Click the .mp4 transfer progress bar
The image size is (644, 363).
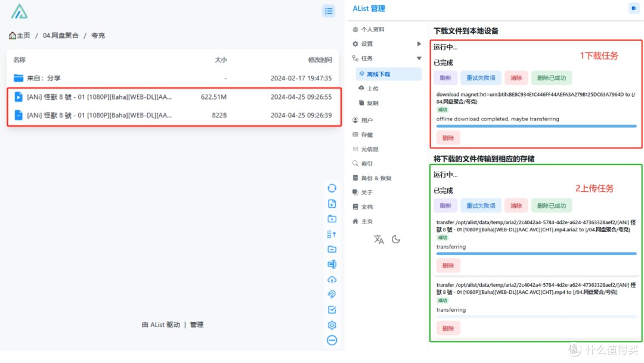[537, 317]
